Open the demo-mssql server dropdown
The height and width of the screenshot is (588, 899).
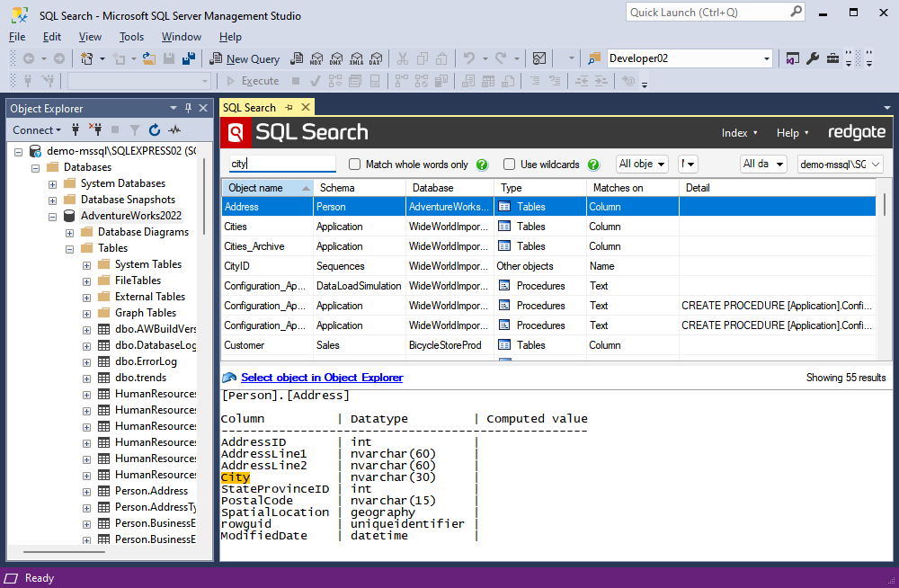point(840,164)
